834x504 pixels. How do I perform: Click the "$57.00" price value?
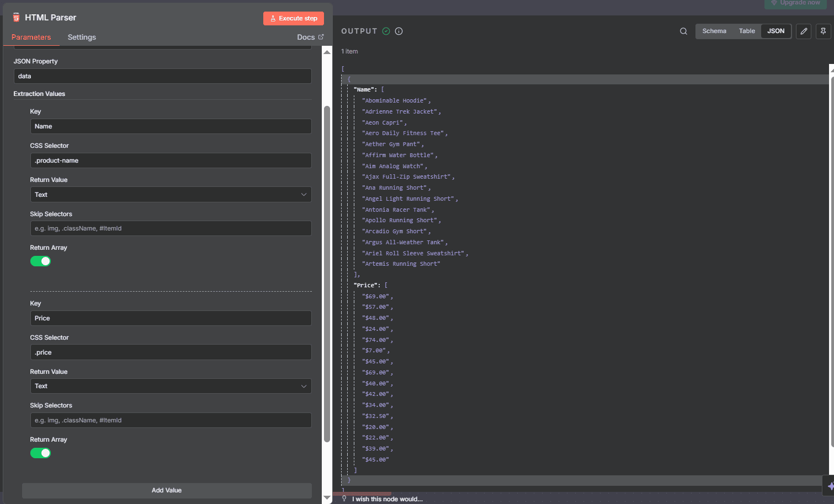click(x=375, y=307)
